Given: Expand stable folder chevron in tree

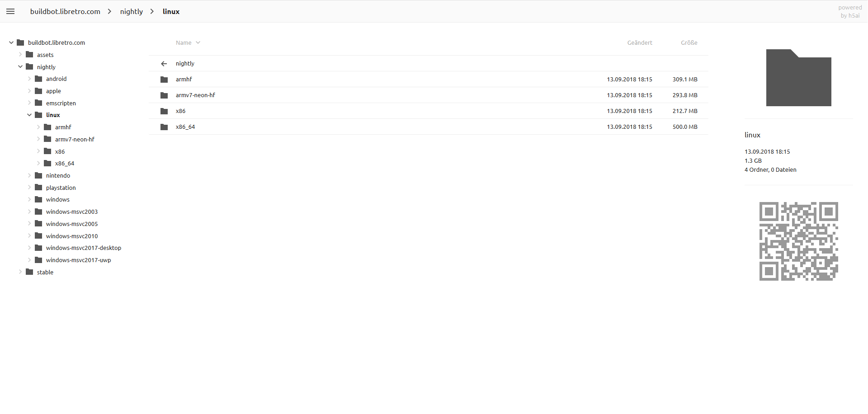Looking at the screenshot, I should click(x=20, y=272).
